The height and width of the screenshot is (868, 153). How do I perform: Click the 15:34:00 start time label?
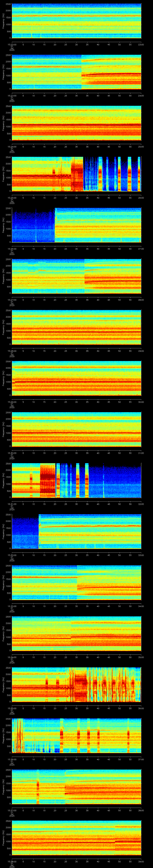click(12, 657)
